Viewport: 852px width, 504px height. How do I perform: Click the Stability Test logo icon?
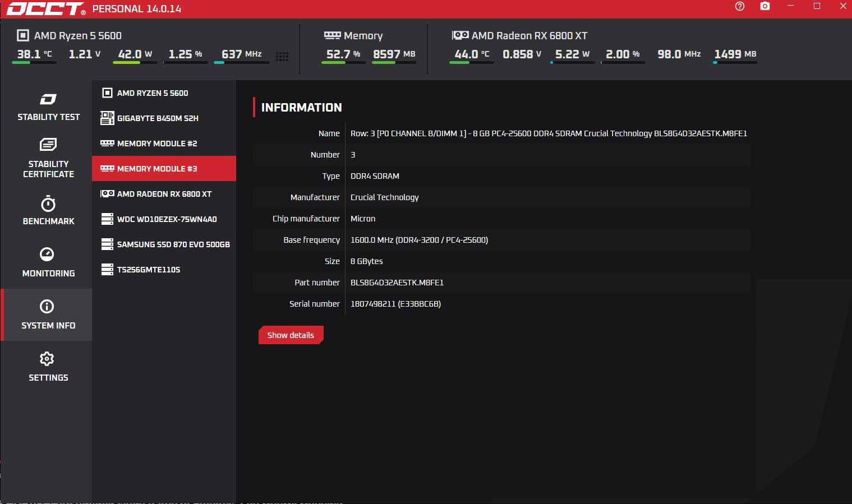tap(48, 99)
